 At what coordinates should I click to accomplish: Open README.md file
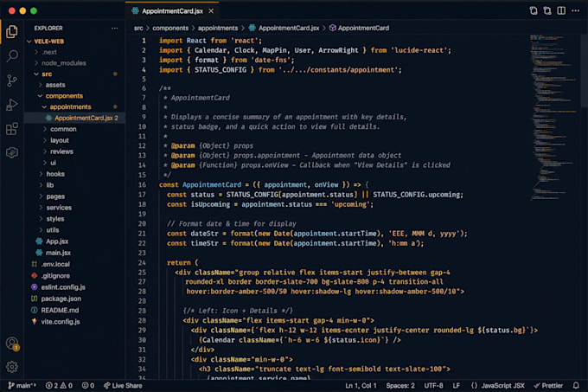click(75, 310)
